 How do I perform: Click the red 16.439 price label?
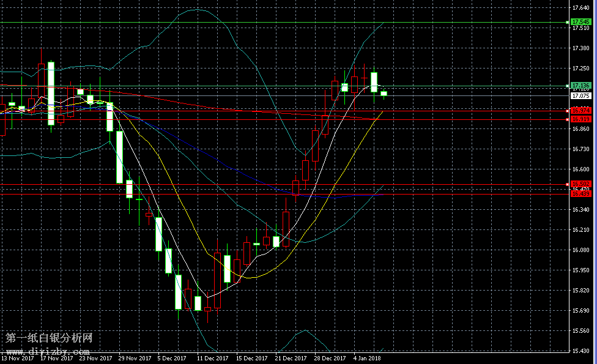[580, 194]
